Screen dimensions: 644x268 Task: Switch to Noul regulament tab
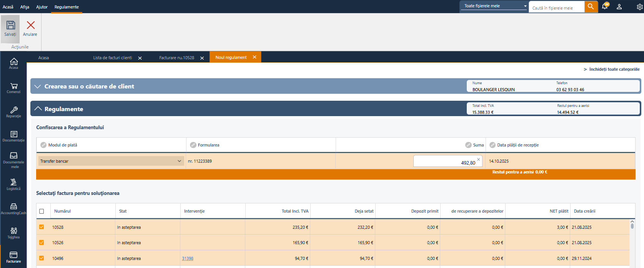pyautogui.click(x=231, y=57)
